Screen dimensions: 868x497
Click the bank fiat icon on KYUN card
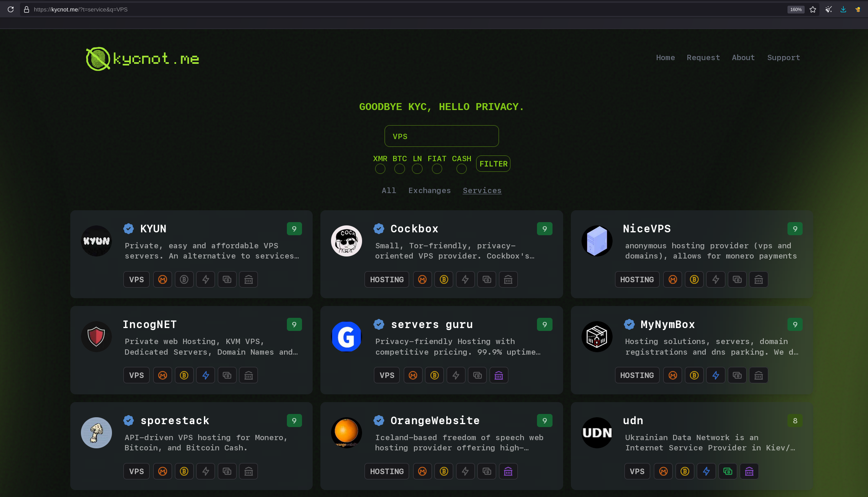point(248,279)
